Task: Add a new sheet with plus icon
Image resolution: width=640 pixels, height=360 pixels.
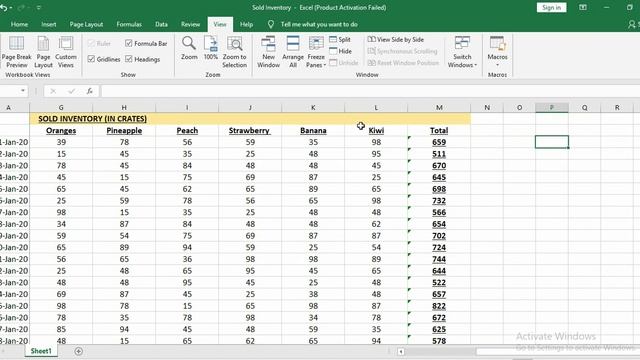Action: (x=79, y=351)
